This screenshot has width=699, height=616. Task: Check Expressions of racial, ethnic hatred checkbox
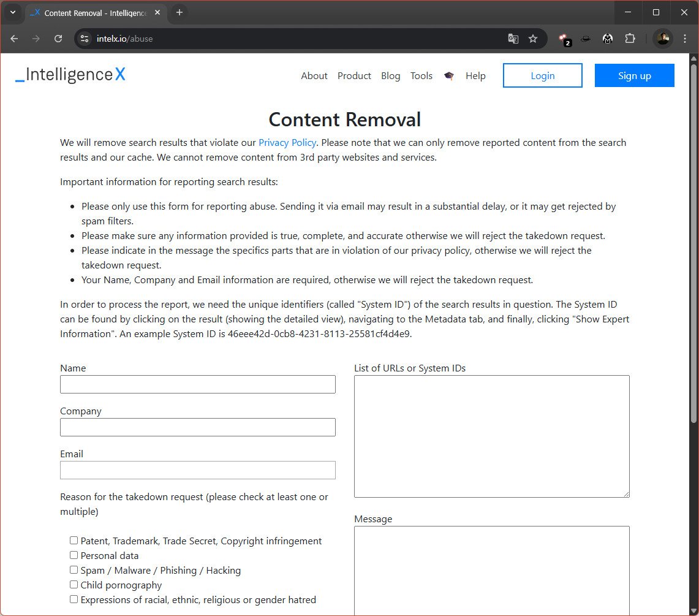pos(74,599)
